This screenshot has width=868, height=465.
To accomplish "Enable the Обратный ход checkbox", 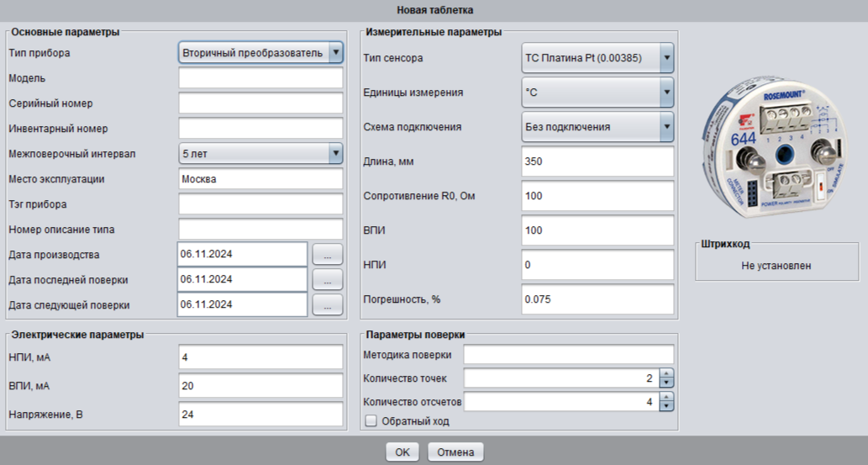I will click(371, 420).
